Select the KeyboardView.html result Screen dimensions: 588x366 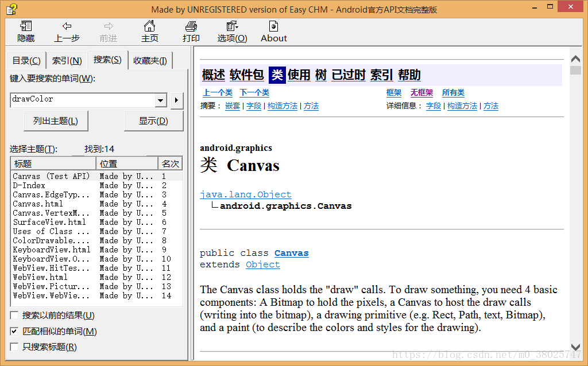96,250
